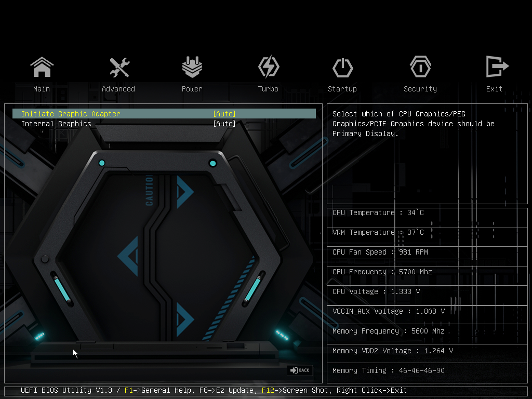Open Internal Graphics [Auto] value dropdown
Screen dimensions: 532x399
[x=224, y=124]
